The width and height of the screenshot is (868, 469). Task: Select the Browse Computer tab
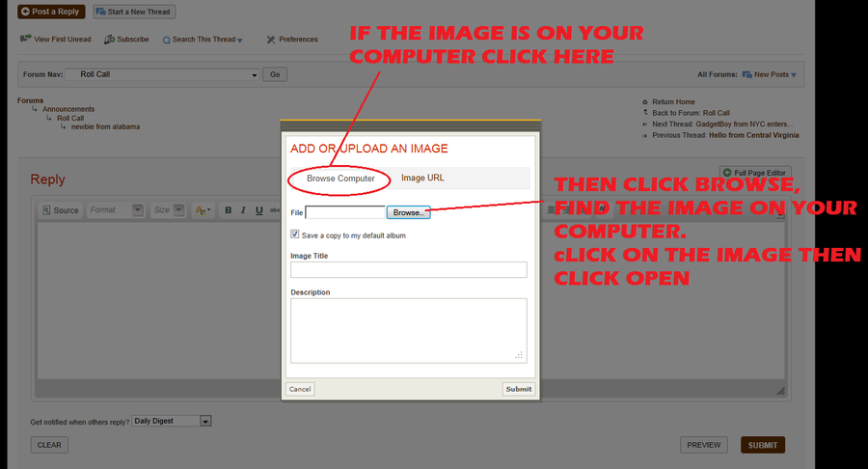coord(340,179)
